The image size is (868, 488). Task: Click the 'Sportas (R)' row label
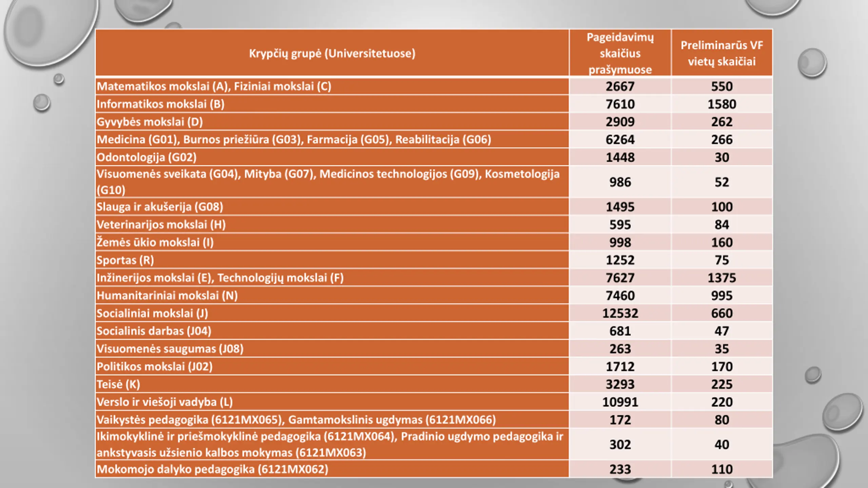coord(125,260)
